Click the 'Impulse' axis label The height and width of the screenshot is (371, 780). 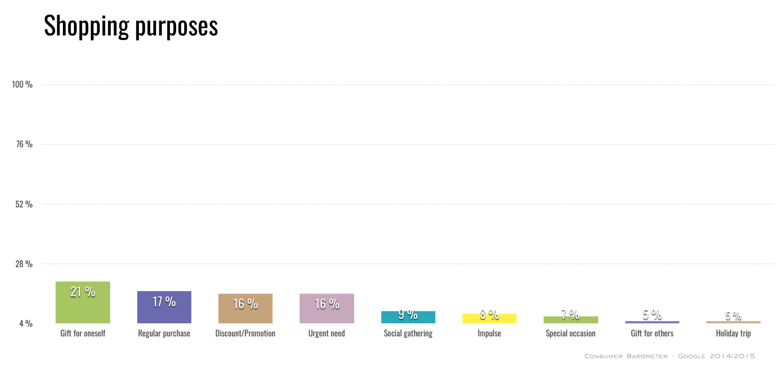(489, 334)
